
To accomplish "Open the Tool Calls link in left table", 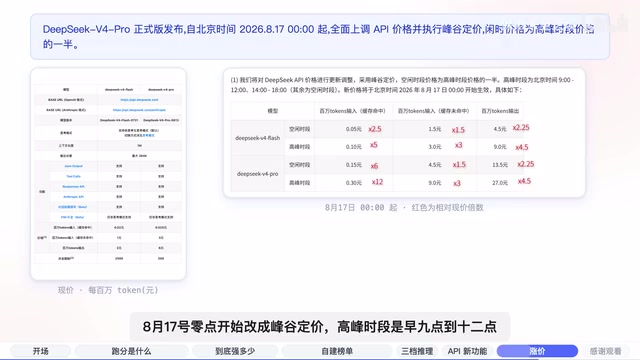I will coord(73,176).
